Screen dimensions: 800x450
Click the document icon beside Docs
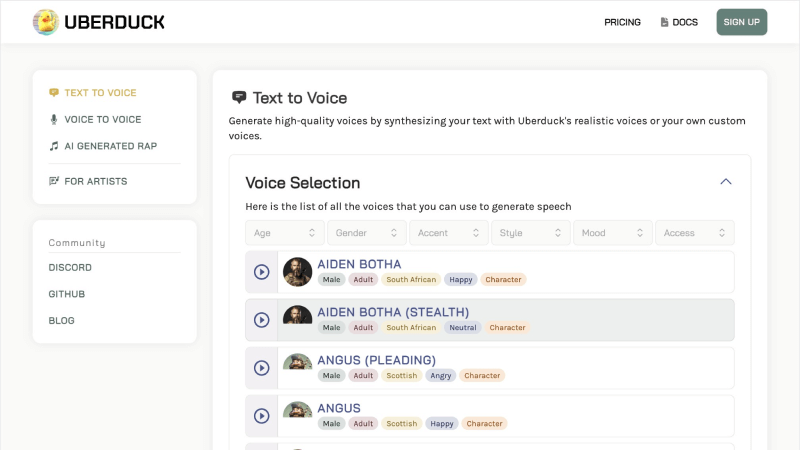coord(664,22)
